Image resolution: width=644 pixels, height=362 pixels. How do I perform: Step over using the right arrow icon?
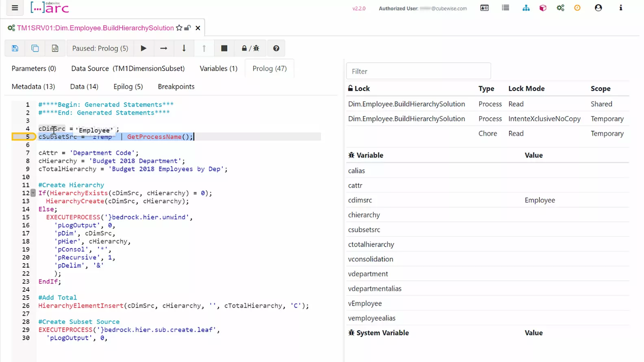point(163,48)
